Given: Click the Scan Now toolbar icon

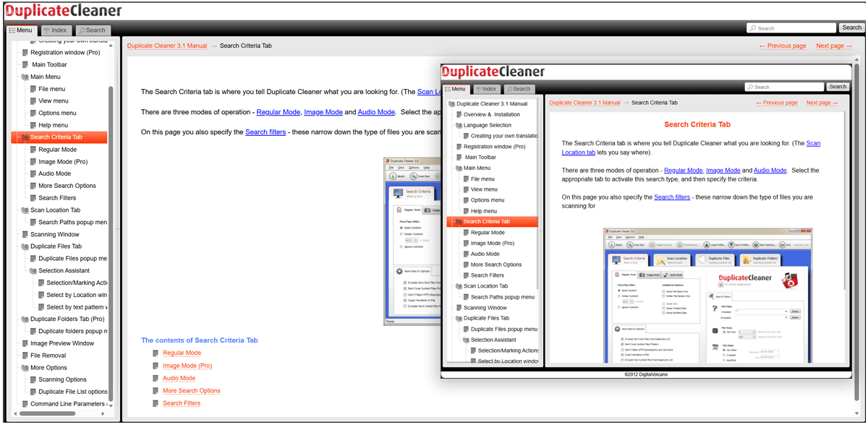Looking at the screenshot, I should (629, 244).
